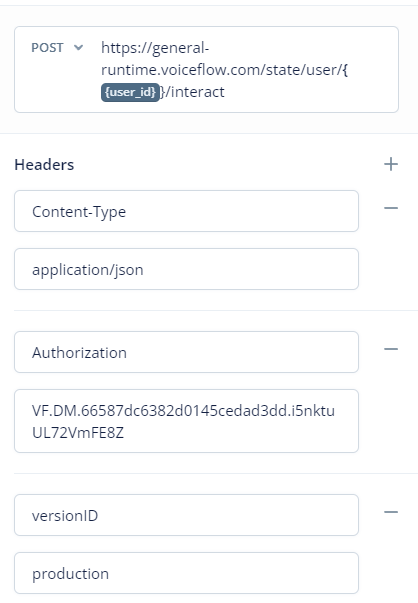This screenshot has width=418, height=603.
Task: Click the VF.DM API key value field
Action: pos(187,421)
